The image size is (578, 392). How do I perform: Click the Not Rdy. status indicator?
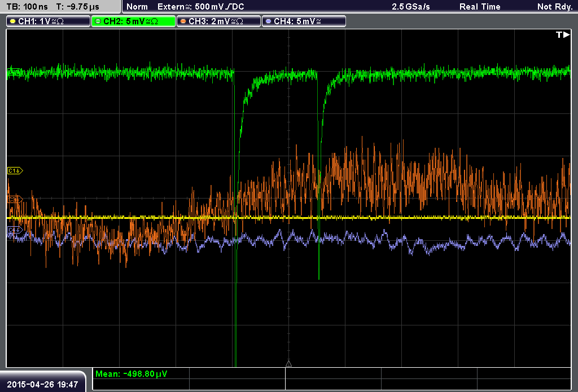click(555, 7)
